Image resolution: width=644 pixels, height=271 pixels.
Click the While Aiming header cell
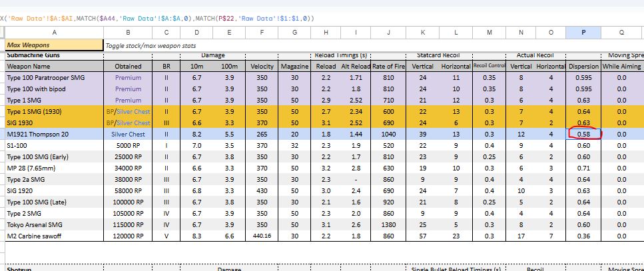click(621, 67)
